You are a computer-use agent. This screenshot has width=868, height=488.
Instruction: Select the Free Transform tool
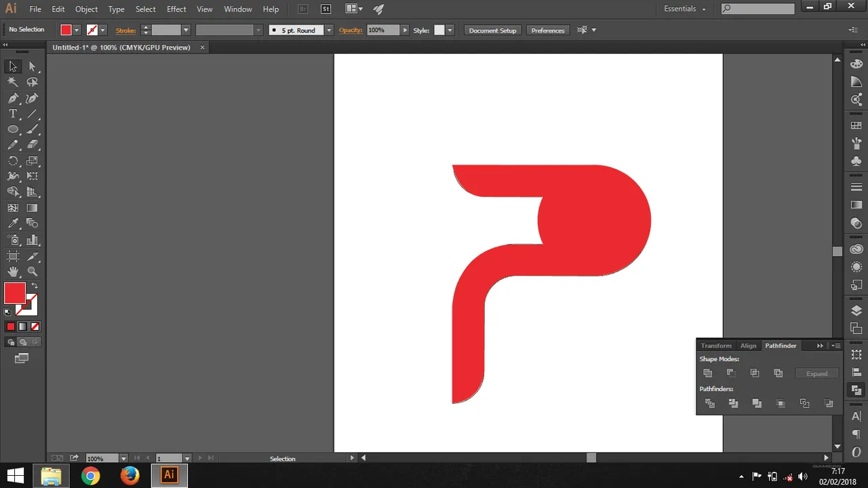coord(32,176)
